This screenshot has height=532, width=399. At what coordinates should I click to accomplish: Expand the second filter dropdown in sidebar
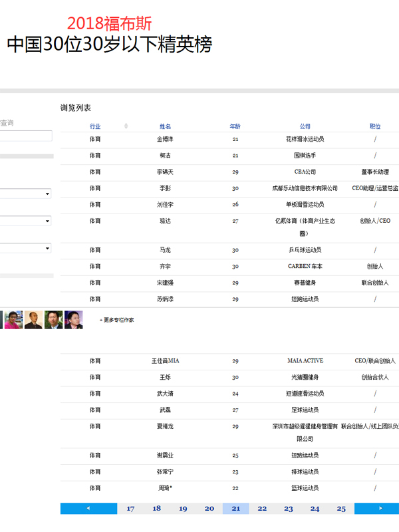pyautogui.click(x=27, y=220)
